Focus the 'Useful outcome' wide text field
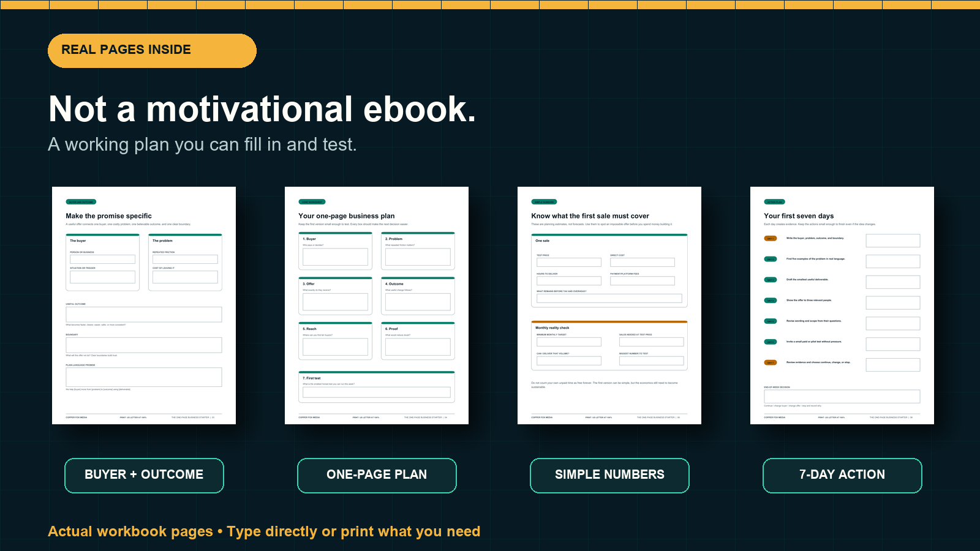The height and width of the screenshot is (551, 980). 144,314
